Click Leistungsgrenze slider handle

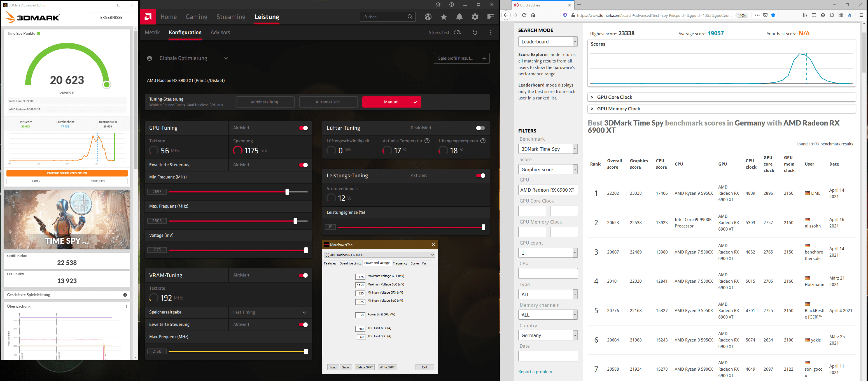point(483,227)
